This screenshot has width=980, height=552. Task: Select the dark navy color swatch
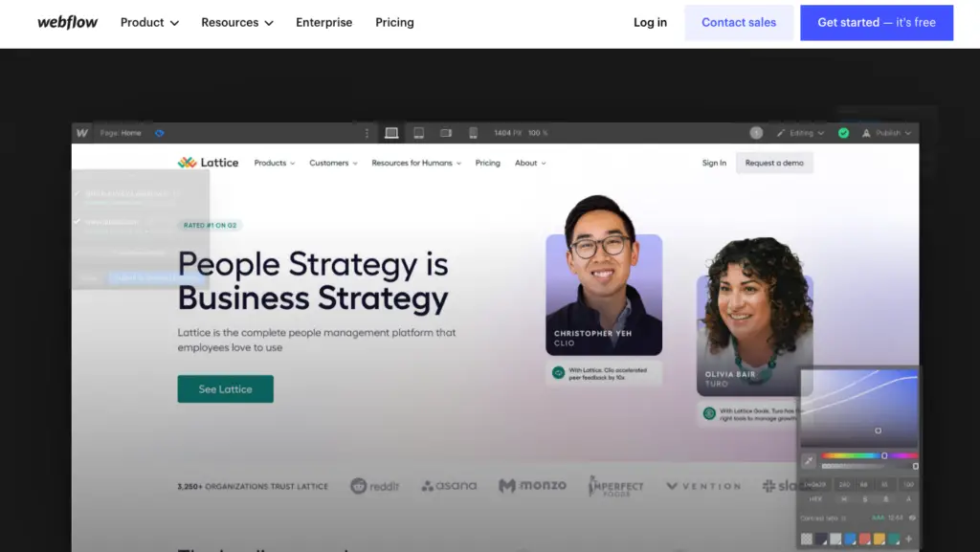821,539
